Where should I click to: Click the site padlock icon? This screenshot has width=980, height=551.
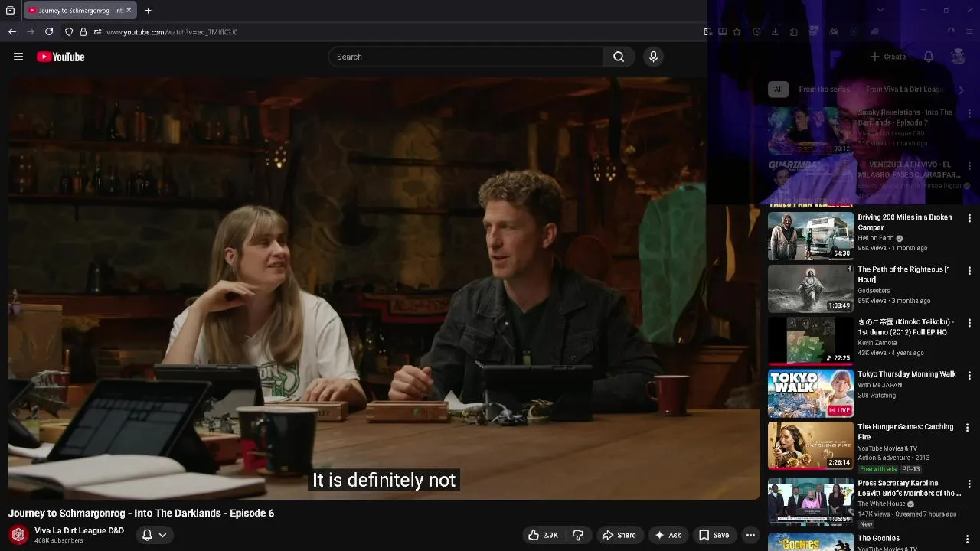(x=83, y=31)
